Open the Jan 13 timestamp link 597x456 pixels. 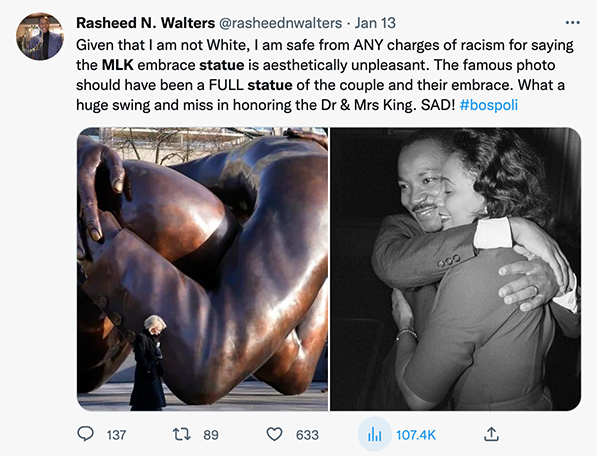tap(375, 23)
